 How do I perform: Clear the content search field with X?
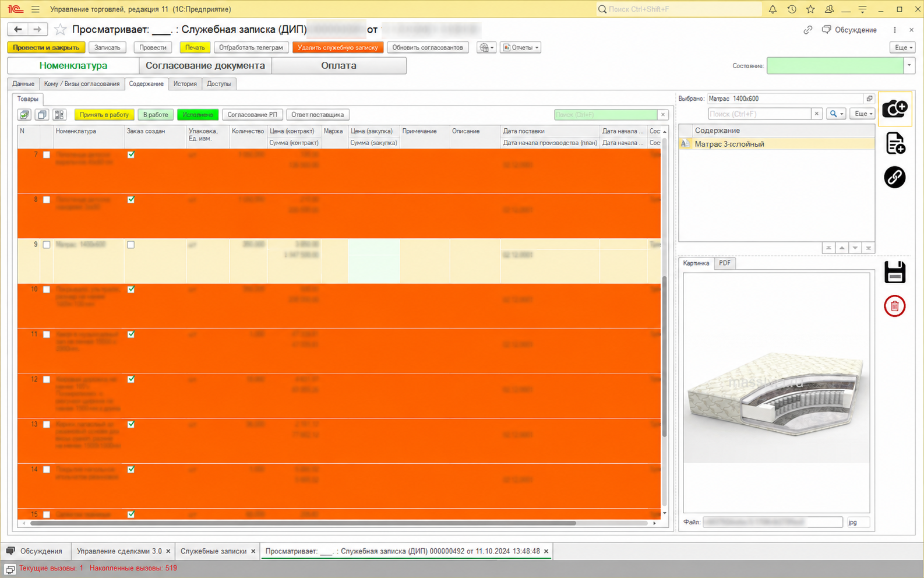(817, 114)
